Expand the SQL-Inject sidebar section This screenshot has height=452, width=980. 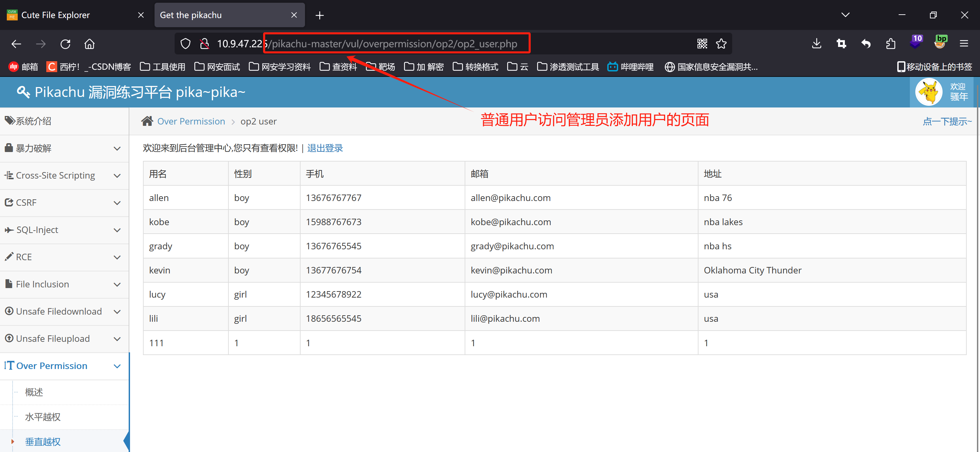(x=64, y=230)
